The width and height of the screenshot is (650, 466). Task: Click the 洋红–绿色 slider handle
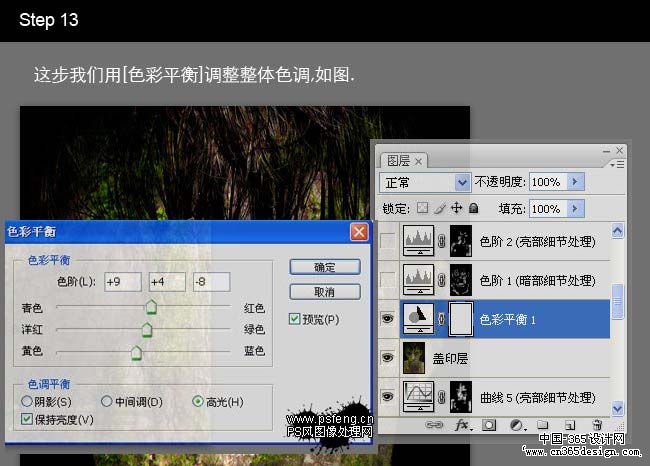click(x=147, y=329)
